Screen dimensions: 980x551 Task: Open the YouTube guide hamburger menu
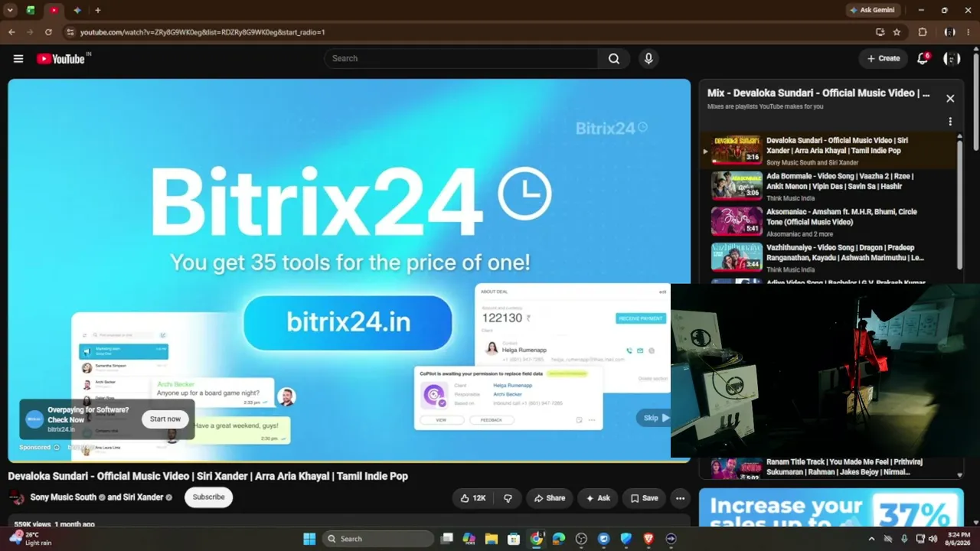click(18, 59)
